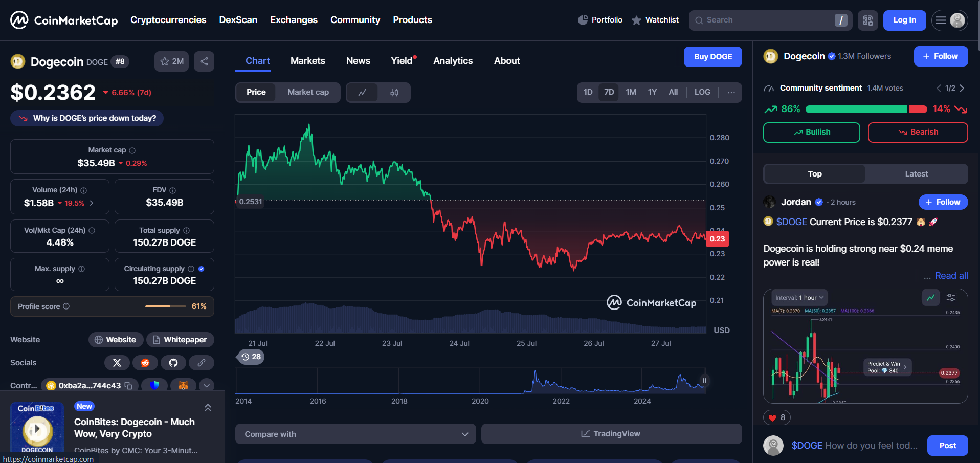
Task: Open the Reddit social link
Action: point(145,363)
